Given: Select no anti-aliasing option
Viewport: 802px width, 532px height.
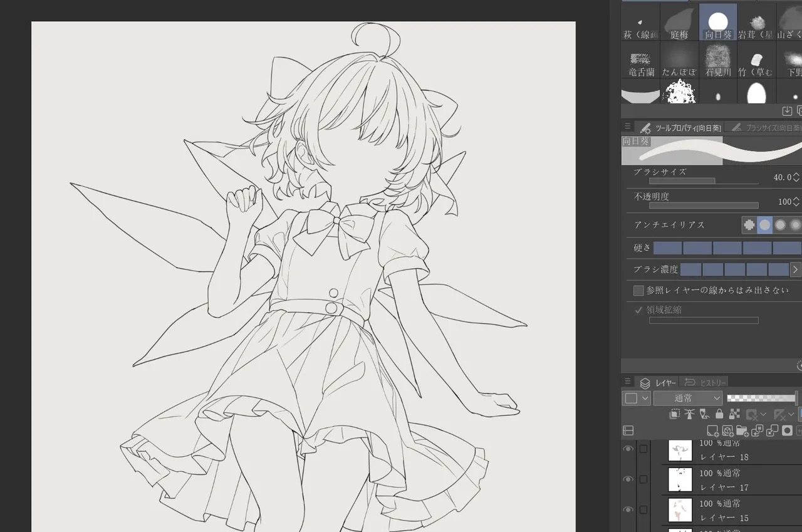Looking at the screenshot, I should [749, 224].
